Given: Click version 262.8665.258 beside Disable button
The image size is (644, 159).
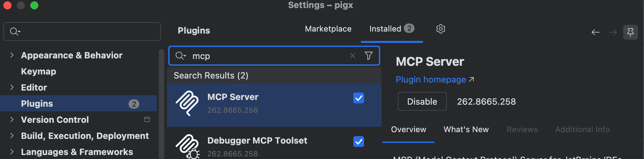Looking at the screenshot, I should click(486, 102).
